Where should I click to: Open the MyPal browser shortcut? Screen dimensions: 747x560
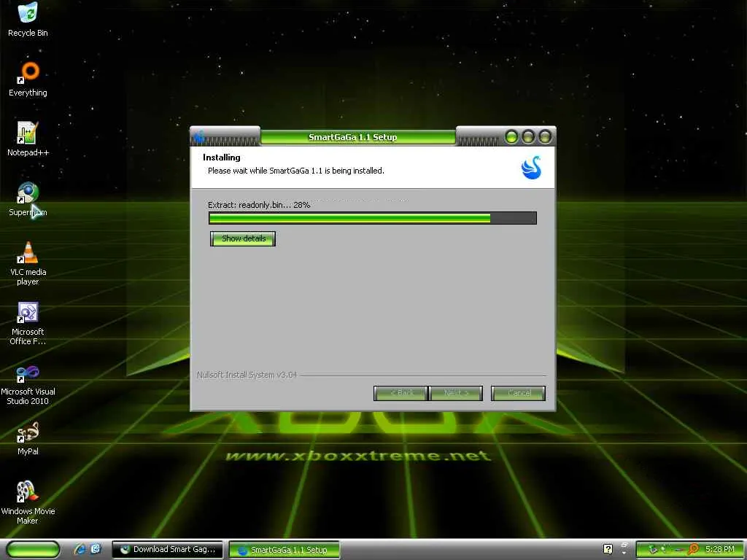pyautogui.click(x=28, y=438)
